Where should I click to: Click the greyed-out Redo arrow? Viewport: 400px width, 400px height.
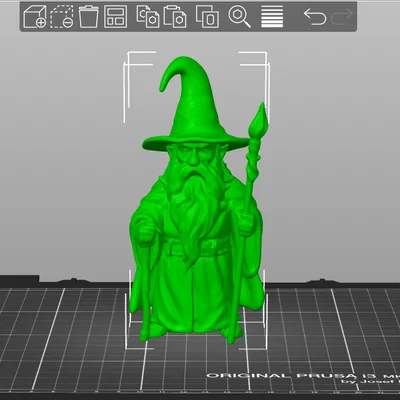tap(342, 17)
